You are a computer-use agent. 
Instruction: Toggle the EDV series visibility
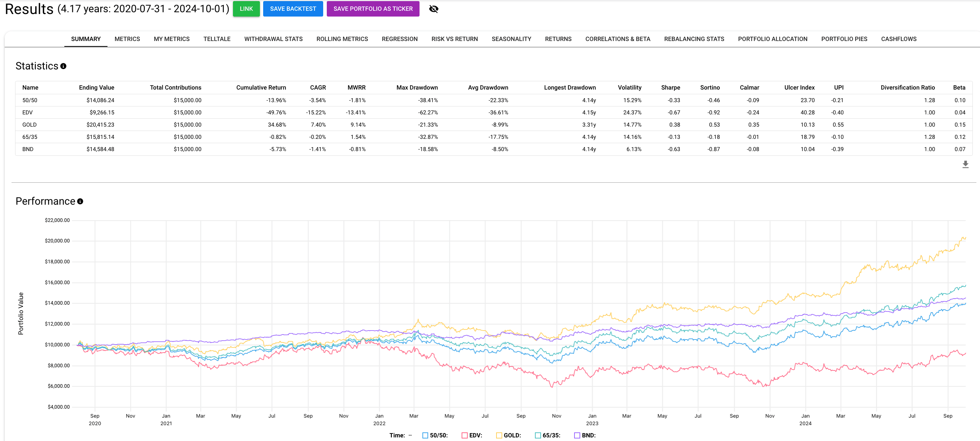coord(464,435)
